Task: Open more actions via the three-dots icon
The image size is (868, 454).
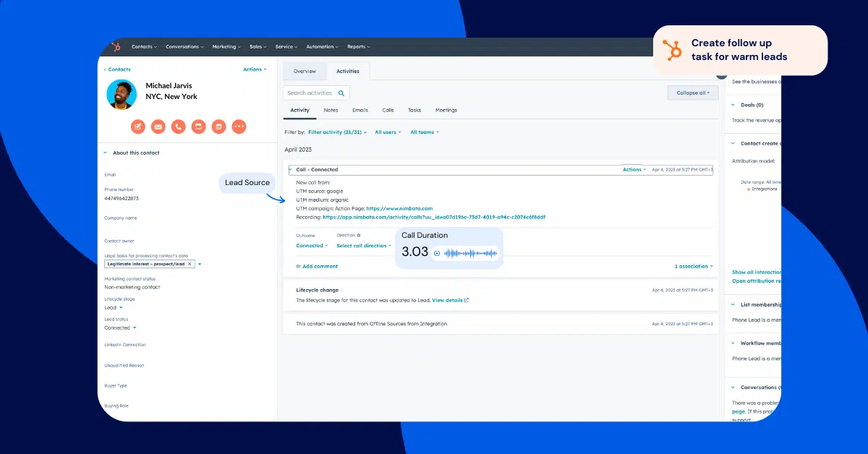Action: coord(239,127)
